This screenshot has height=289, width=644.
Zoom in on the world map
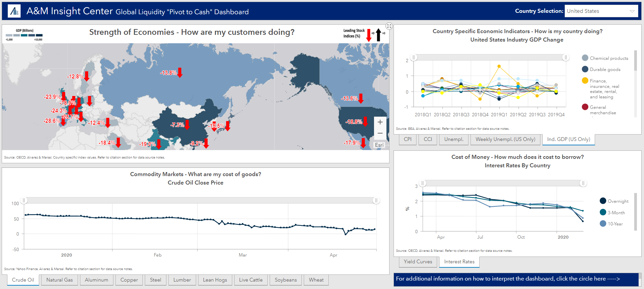click(x=380, y=122)
